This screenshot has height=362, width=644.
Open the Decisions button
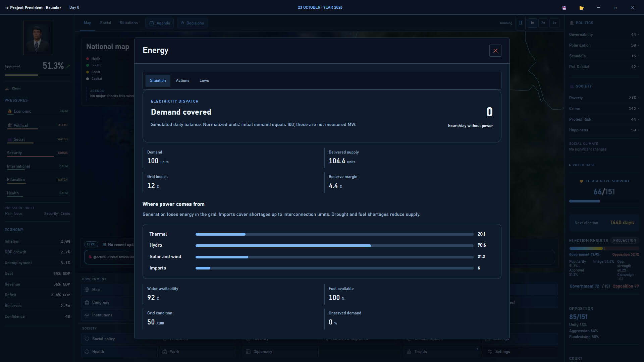(192, 23)
